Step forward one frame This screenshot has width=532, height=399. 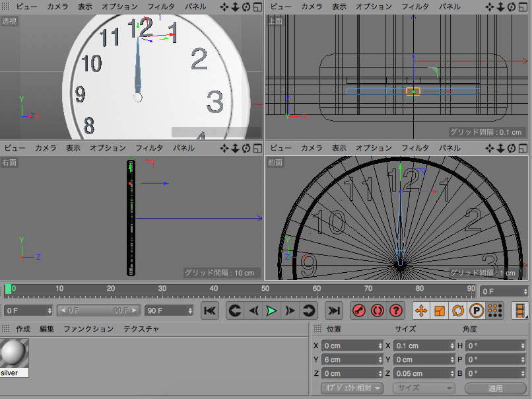point(290,310)
